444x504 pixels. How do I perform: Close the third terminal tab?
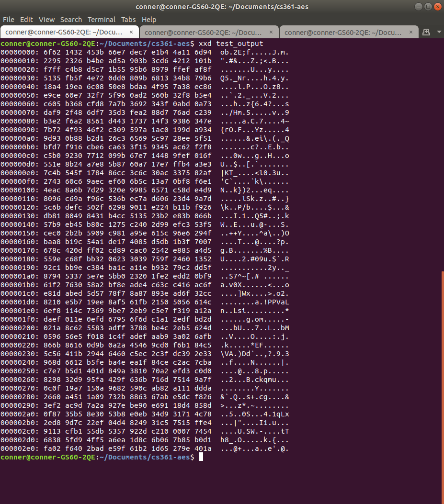(x=411, y=32)
